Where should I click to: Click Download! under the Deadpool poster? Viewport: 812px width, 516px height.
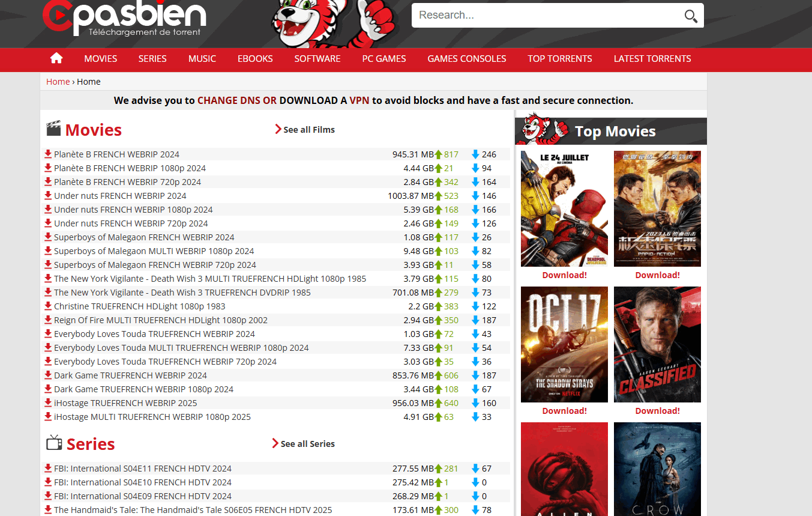(564, 275)
